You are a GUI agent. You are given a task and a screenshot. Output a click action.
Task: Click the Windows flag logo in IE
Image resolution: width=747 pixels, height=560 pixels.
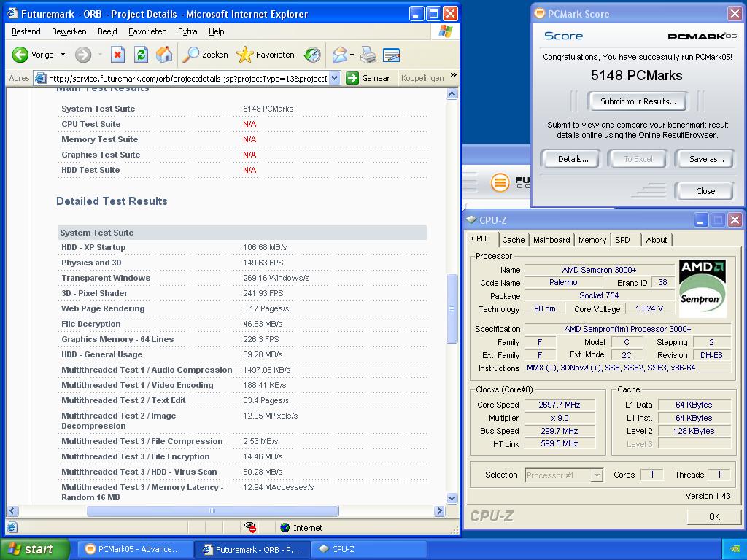pyautogui.click(x=446, y=31)
